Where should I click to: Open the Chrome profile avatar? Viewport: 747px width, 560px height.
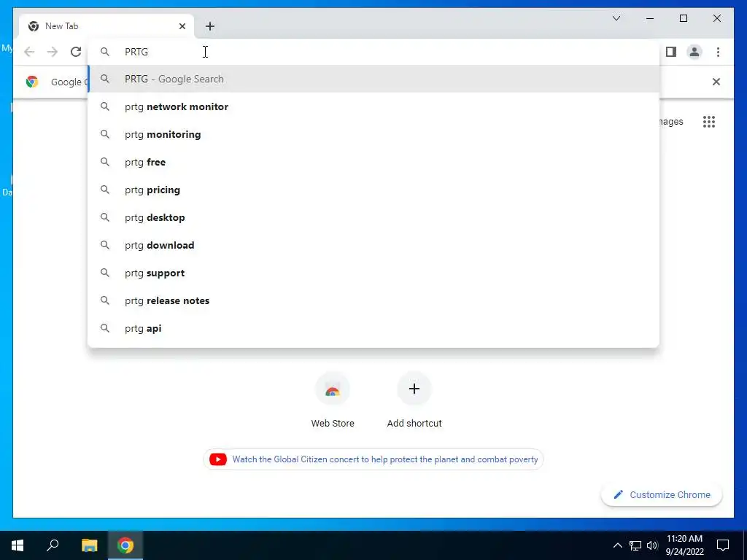[x=694, y=52]
